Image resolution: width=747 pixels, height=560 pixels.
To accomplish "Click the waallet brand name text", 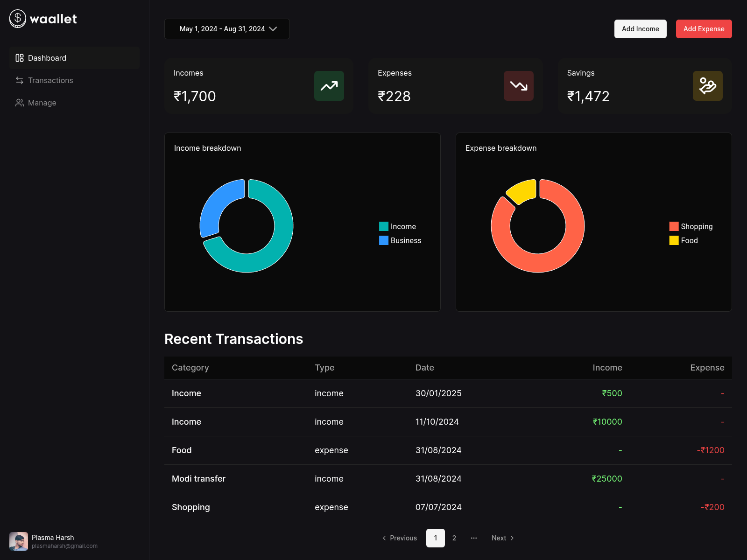I will point(53,19).
